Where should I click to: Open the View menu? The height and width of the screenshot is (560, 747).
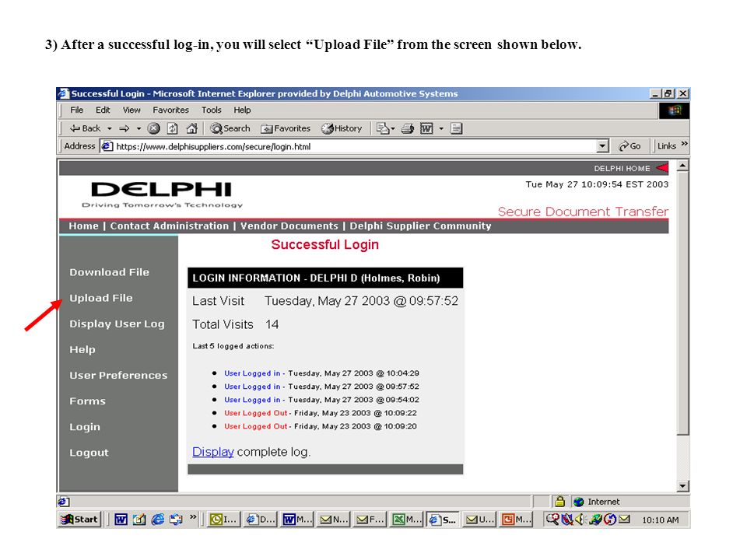click(x=132, y=110)
